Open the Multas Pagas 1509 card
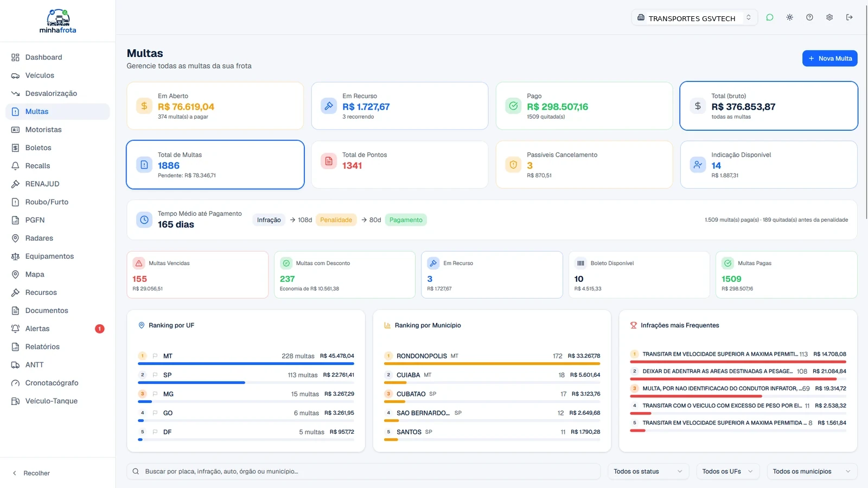 coord(787,274)
